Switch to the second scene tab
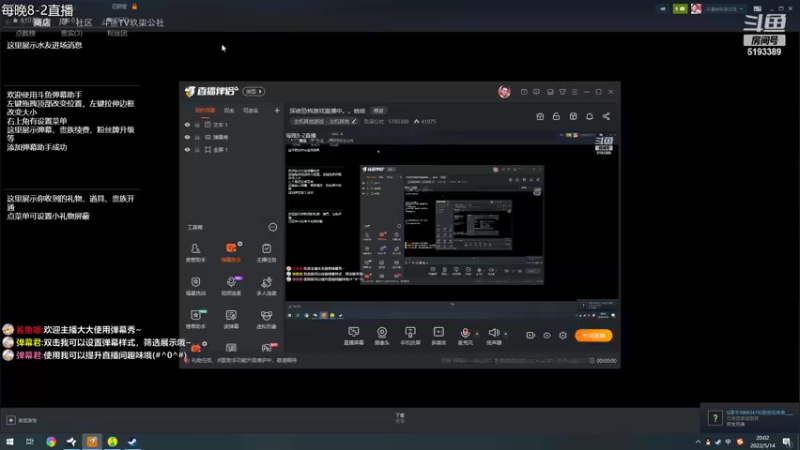Image resolution: width=800 pixels, height=450 pixels. click(229, 111)
